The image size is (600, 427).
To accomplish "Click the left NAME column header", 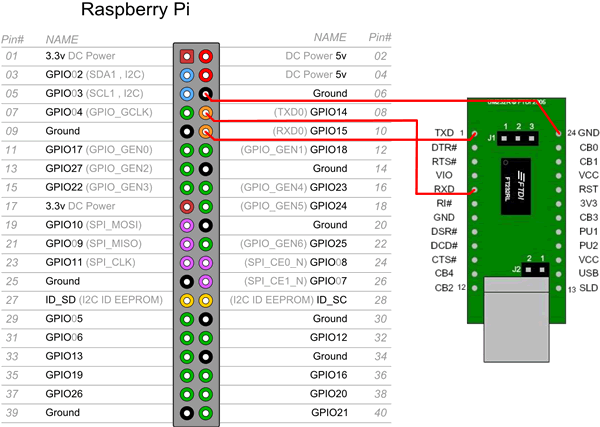I will (x=61, y=37).
